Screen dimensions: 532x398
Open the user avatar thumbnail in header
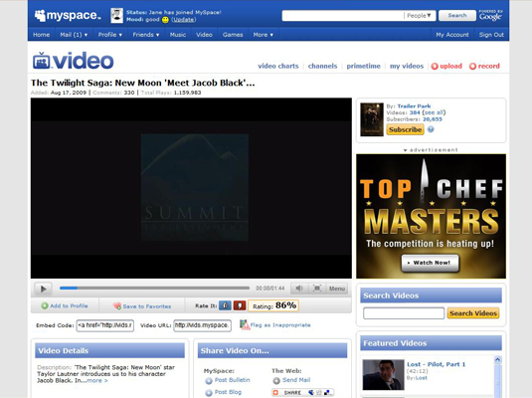[x=116, y=16]
